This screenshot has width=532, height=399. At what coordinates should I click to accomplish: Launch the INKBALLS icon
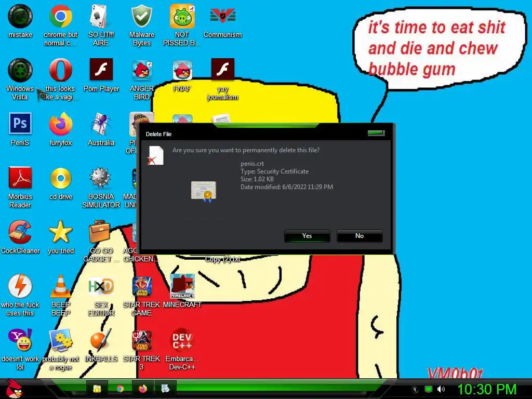(x=101, y=340)
